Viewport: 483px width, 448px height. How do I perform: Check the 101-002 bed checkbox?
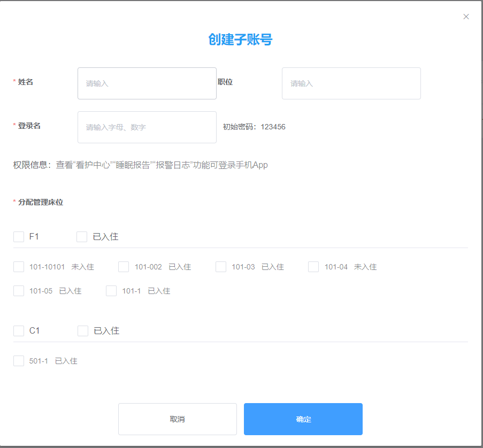(x=123, y=266)
